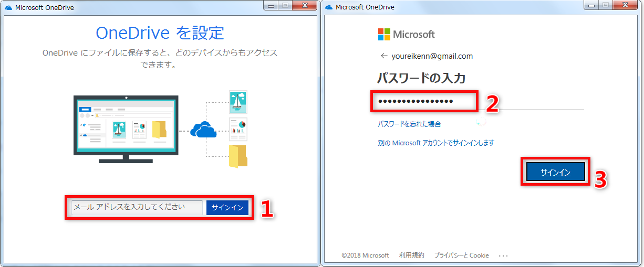Click the computer monitor illustration
This screenshot has width=644, height=267.
pos(126,126)
